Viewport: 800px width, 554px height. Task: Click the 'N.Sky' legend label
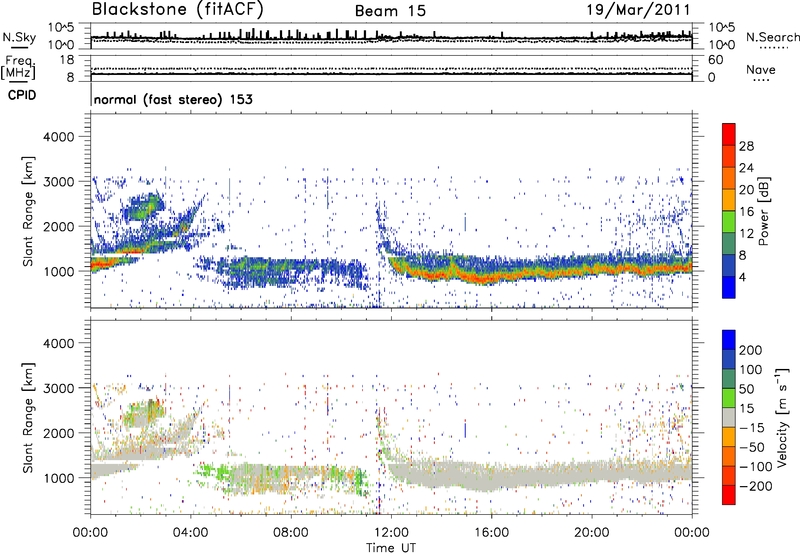(19, 37)
